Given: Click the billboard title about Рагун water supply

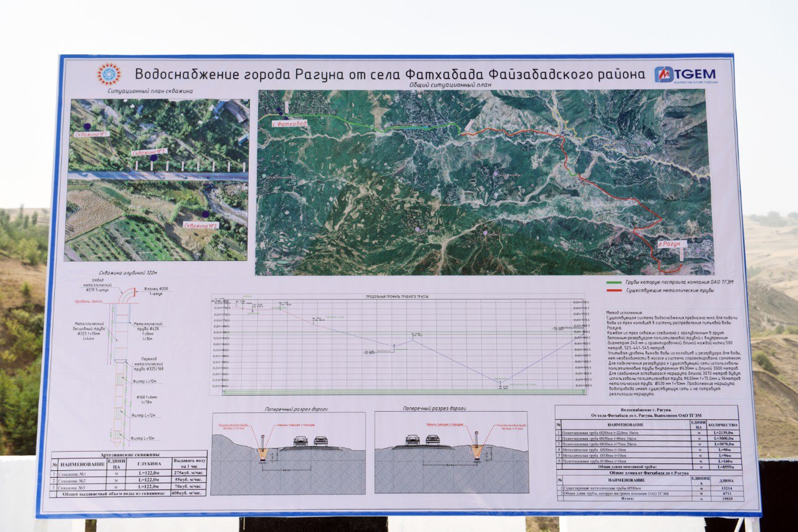Looking at the screenshot, I should (390, 74).
